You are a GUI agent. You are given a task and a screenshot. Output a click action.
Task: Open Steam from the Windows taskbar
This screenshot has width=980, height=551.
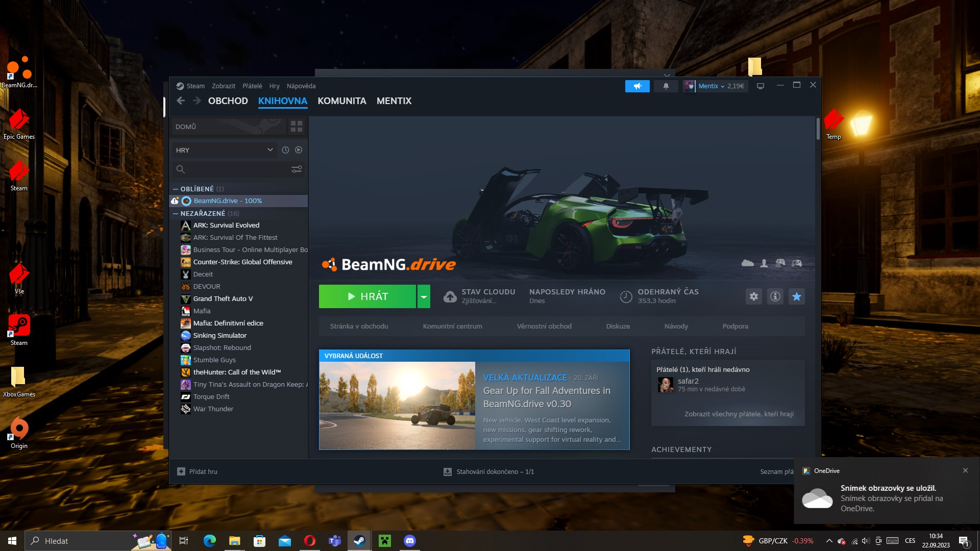coord(359,541)
